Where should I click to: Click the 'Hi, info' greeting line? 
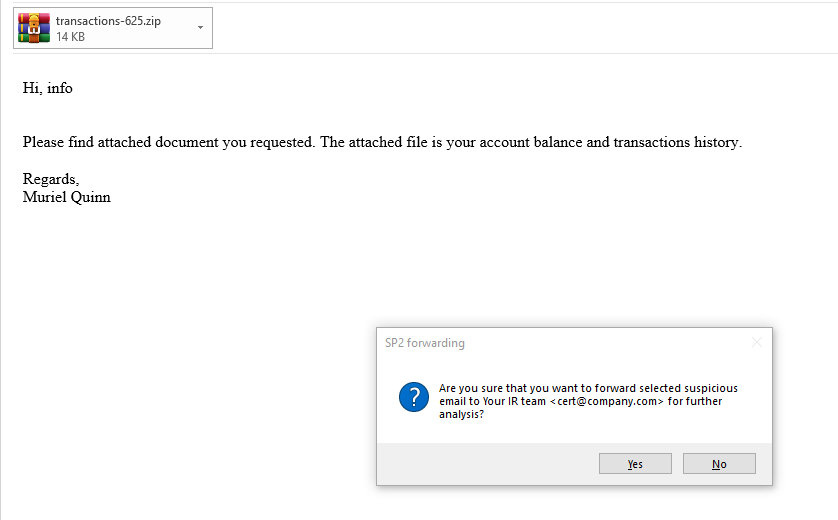click(x=48, y=88)
